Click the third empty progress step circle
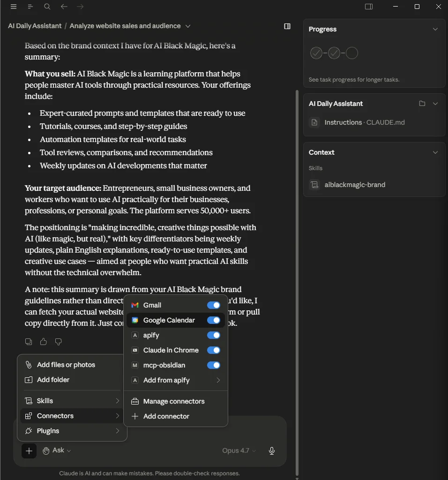The height and width of the screenshot is (480, 448). (x=351, y=53)
